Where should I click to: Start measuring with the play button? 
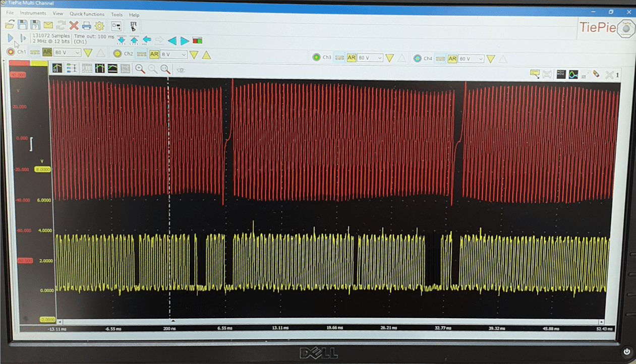pyautogui.click(x=11, y=38)
